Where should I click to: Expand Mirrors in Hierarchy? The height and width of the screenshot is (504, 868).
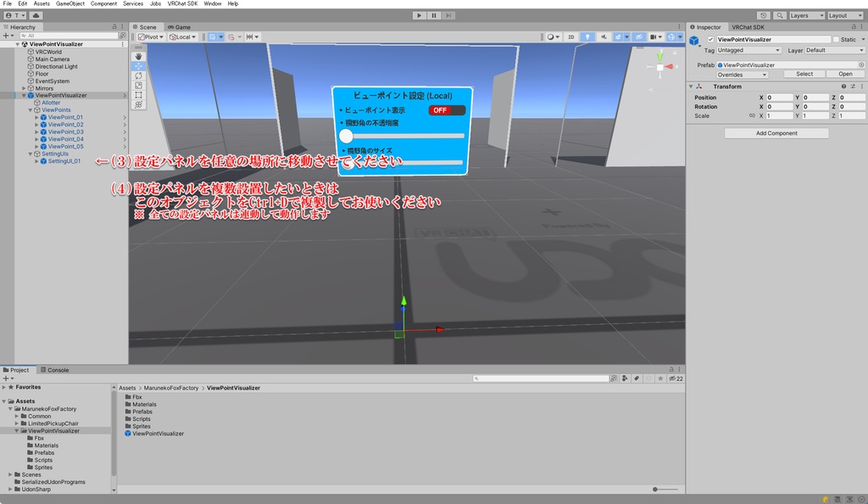(24, 88)
